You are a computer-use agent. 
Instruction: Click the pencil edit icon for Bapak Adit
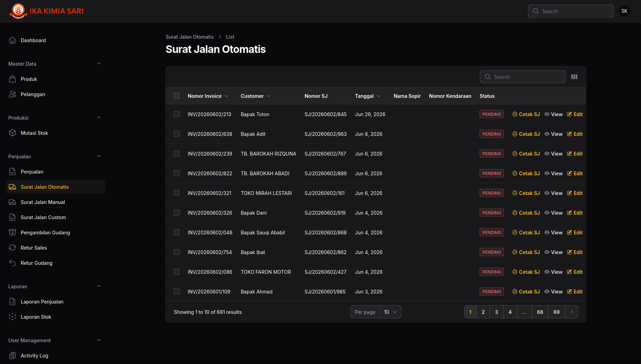(x=569, y=134)
